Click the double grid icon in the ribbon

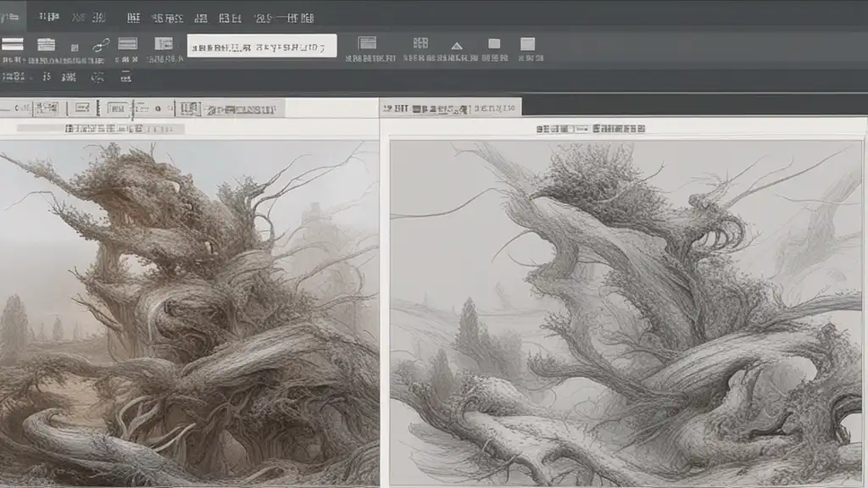click(420, 43)
